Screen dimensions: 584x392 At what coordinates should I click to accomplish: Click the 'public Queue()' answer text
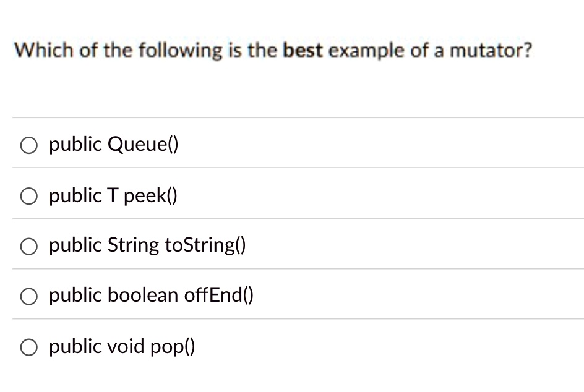tap(113, 144)
